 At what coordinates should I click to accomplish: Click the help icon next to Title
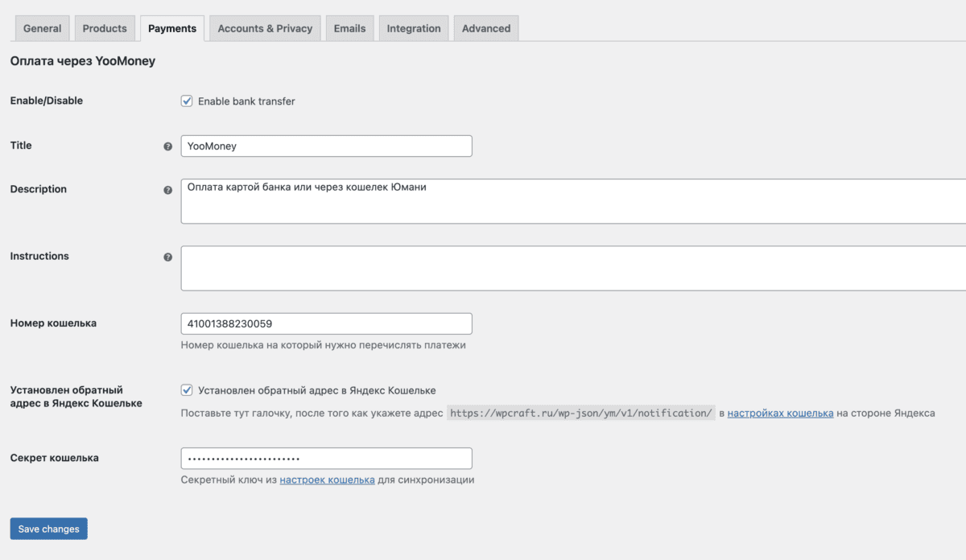pyautogui.click(x=168, y=146)
